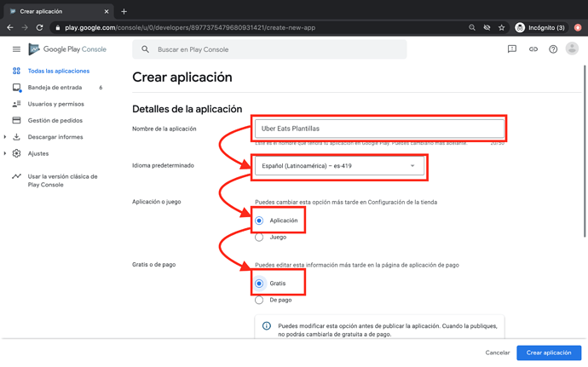Go to Todas las aplicaciones

point(58,72)
